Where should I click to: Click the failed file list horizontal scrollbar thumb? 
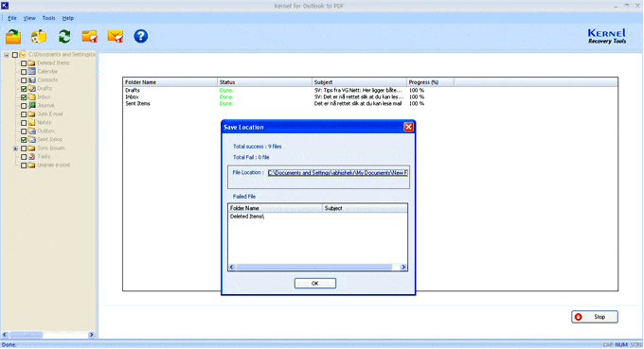tap(314, 267)
